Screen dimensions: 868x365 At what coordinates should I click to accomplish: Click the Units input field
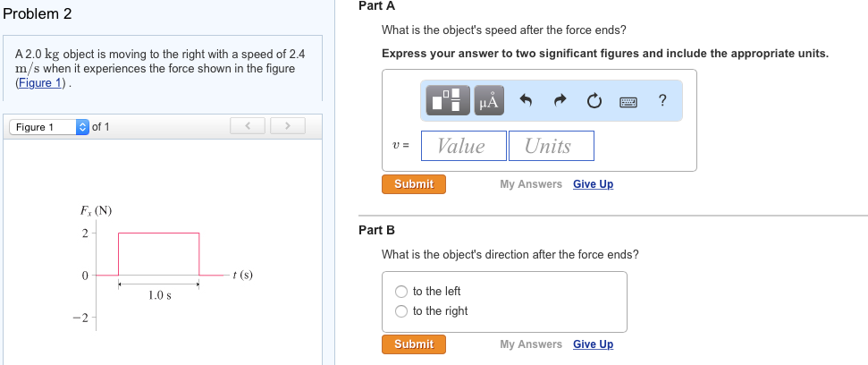[x=551, y=146]
